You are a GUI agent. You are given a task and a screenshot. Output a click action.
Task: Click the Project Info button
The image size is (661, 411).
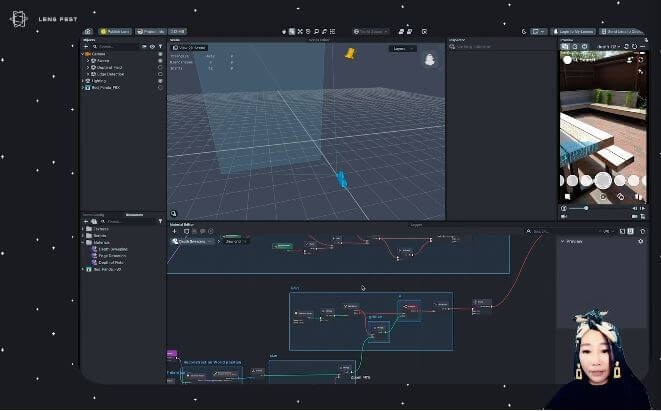pos(151,32)
